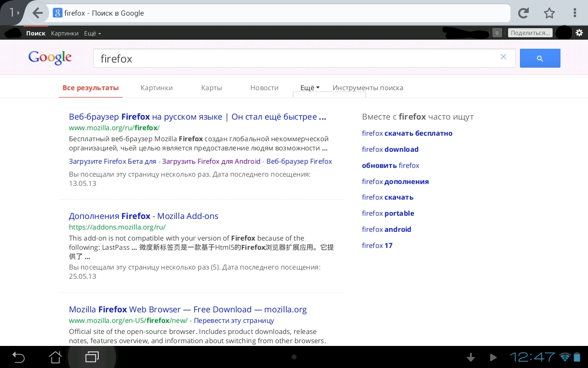This screenshot has width=588, height=368.
Task: Click the visit date 25.05.13
Action: 83,276
